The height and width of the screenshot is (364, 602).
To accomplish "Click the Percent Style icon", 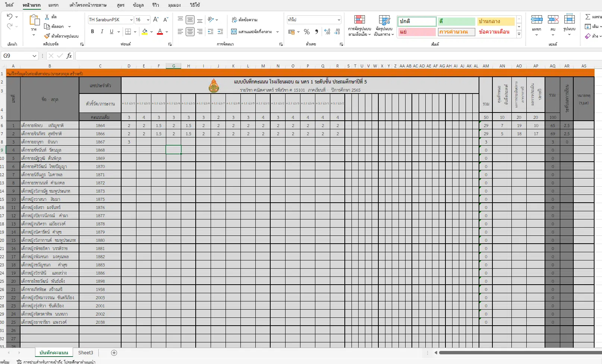I will pos(306,32).
